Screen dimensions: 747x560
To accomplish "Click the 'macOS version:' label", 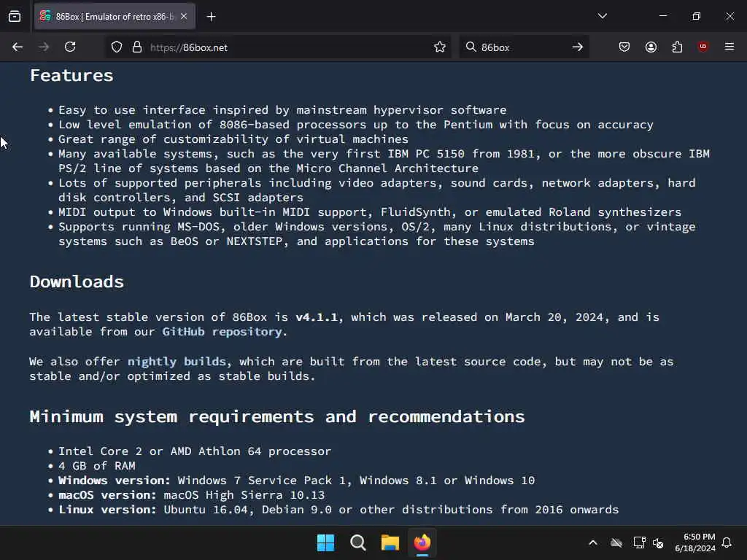I will (x=107, y=495).
